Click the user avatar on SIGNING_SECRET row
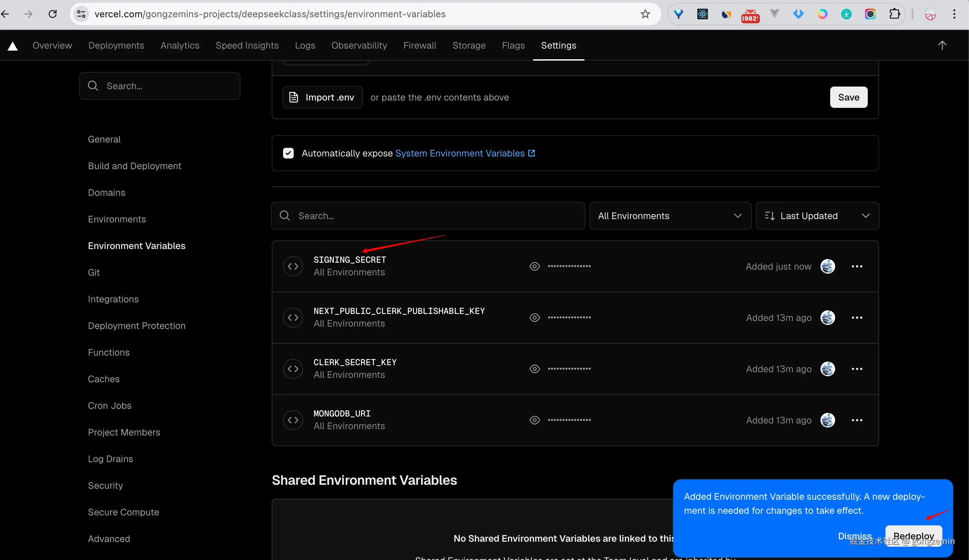 pyautogui.click(x=827, y=266)
